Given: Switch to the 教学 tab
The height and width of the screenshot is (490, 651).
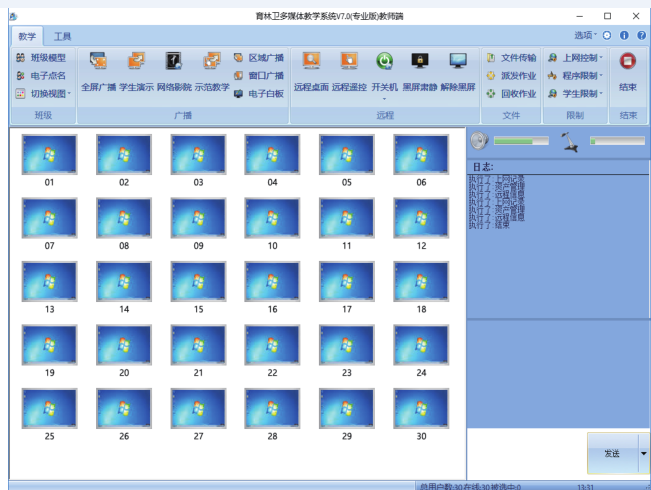Looking at the screenshot, I should pyautogui.click(x=27, y=37).
